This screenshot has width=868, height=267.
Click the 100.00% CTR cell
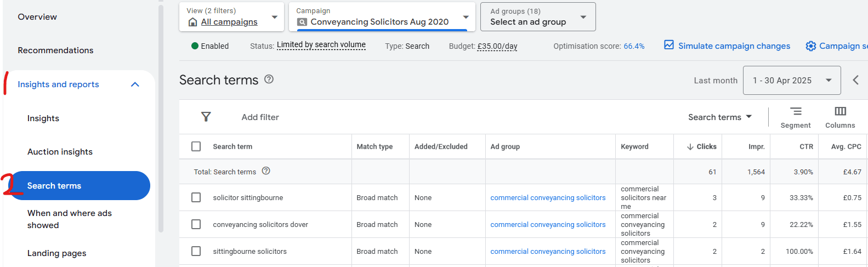(799, 251)
